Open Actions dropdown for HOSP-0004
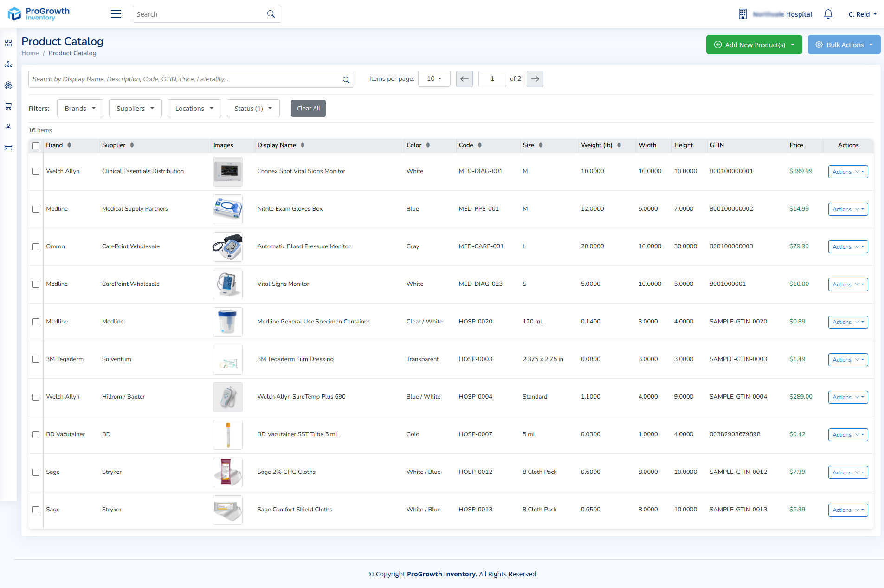The height and width of the screenshot is (588, 884). click(x=848, y=397)
